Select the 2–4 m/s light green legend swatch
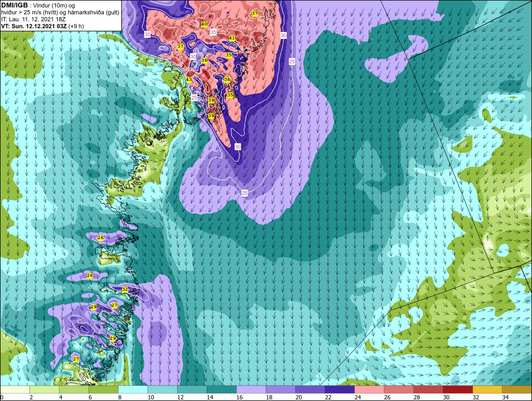The width and height of the screenshot is (532, 401). tap(45, 389)
